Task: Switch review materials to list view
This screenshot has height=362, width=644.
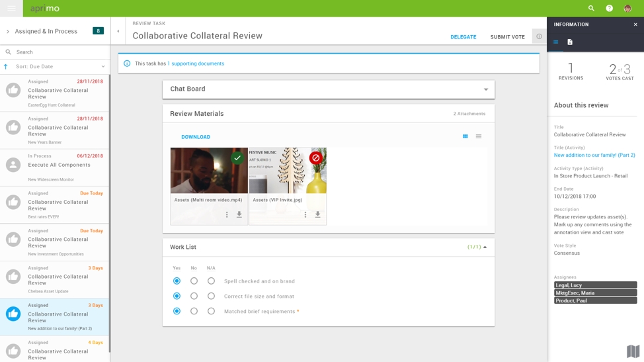Action: point(479,136)
